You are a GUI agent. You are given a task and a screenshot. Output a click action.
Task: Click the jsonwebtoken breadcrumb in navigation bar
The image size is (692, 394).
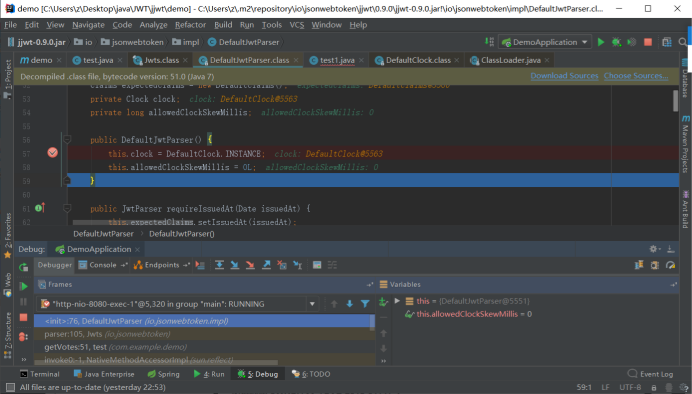click(132, 42)
